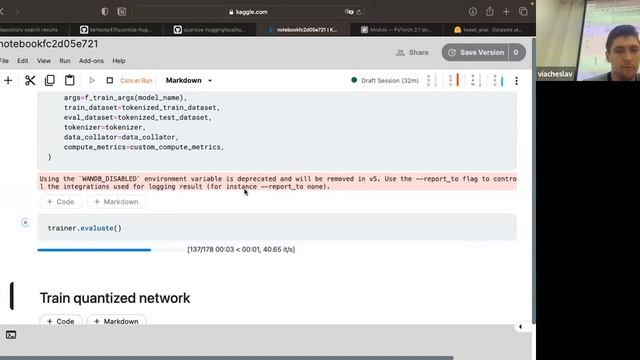
Task: Open the Edit menu
Action: coord(22,61)
